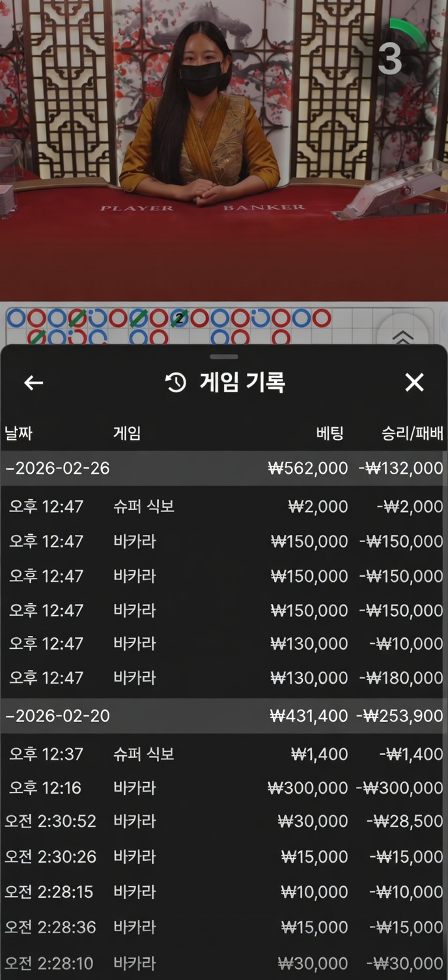Collapse the 2026-02-26 date group

tap(57, 468)
